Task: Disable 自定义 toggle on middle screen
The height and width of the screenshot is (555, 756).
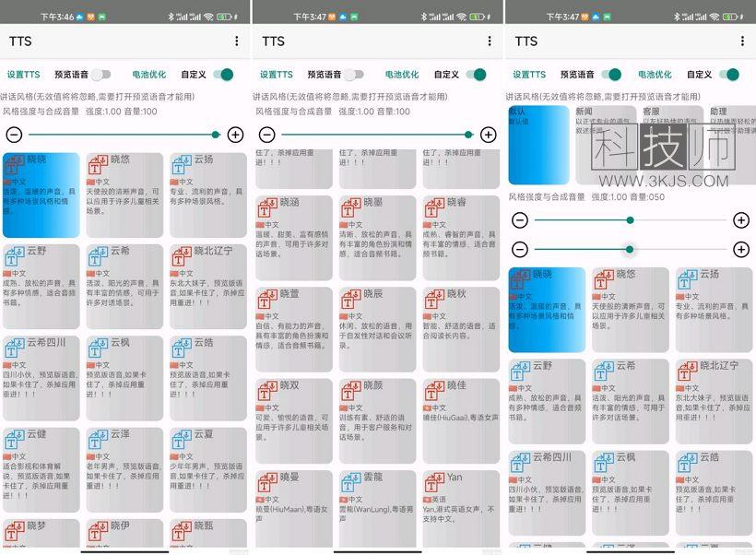Action: pos(477,75)
